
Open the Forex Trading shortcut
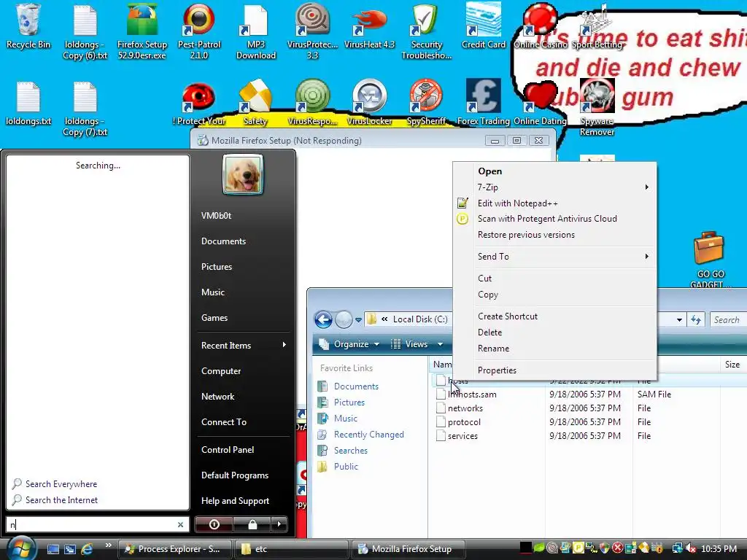tap(484, 104)
